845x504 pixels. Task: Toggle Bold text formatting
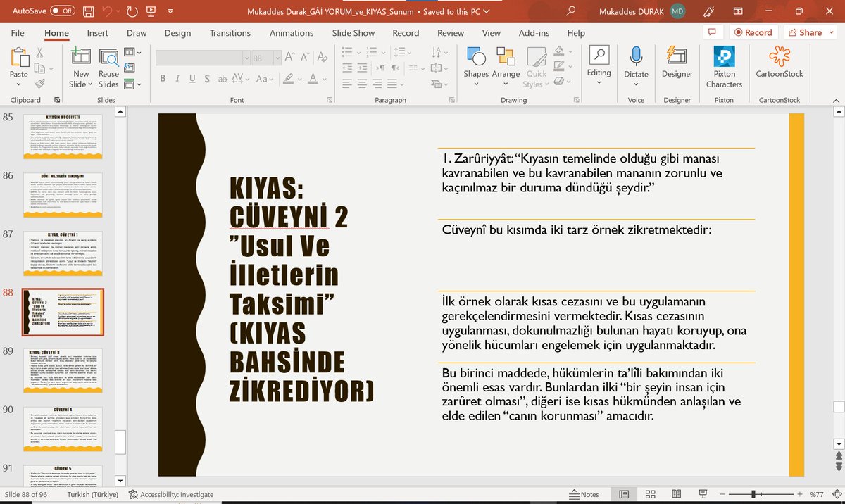pyautogui.click(x=163, y=78)
